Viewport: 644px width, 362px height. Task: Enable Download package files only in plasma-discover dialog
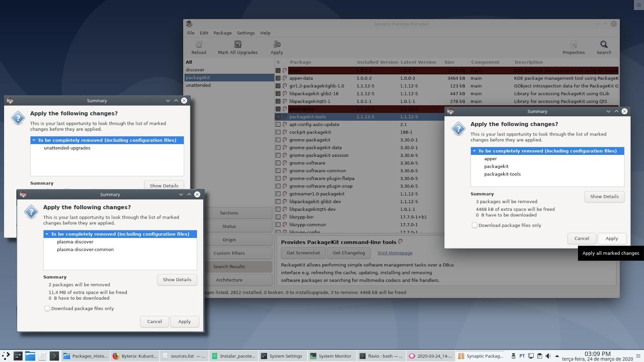point(47,309)
